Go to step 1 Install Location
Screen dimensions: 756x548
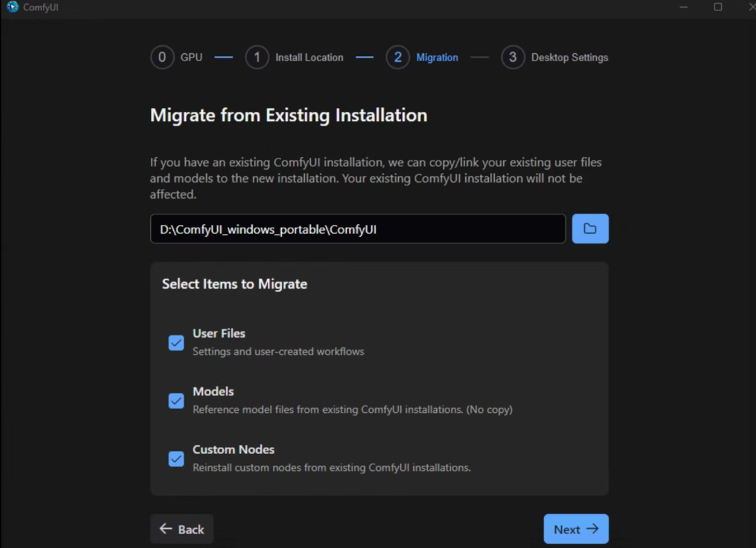pos(295,57)
